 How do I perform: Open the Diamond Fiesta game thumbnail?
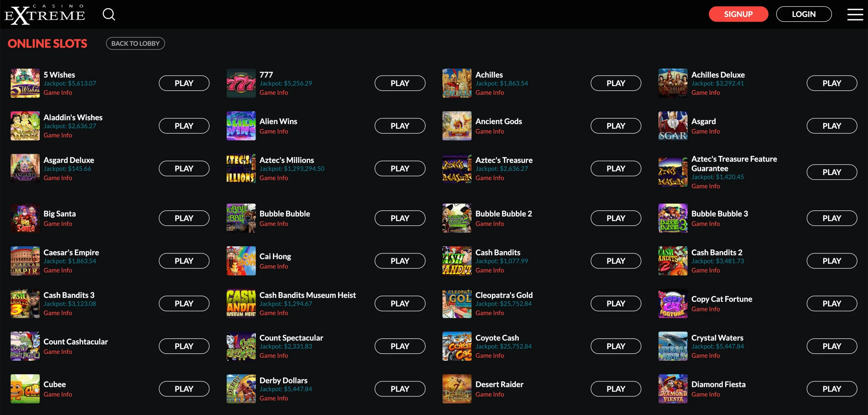tap(673, 389)
